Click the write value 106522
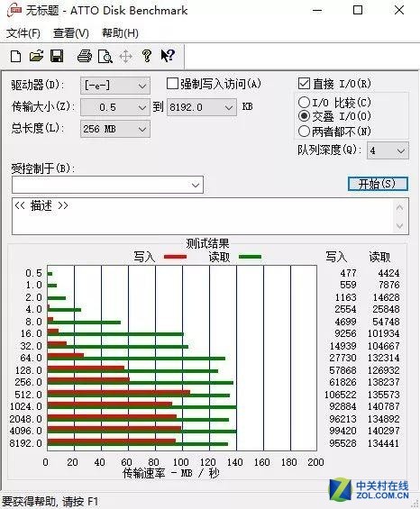420x509 pixels. click(340, 395)
